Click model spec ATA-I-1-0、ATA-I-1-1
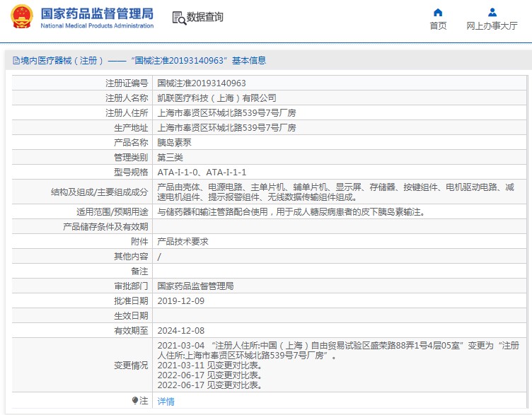Viewport: 532px width, 415px height. 202,173
